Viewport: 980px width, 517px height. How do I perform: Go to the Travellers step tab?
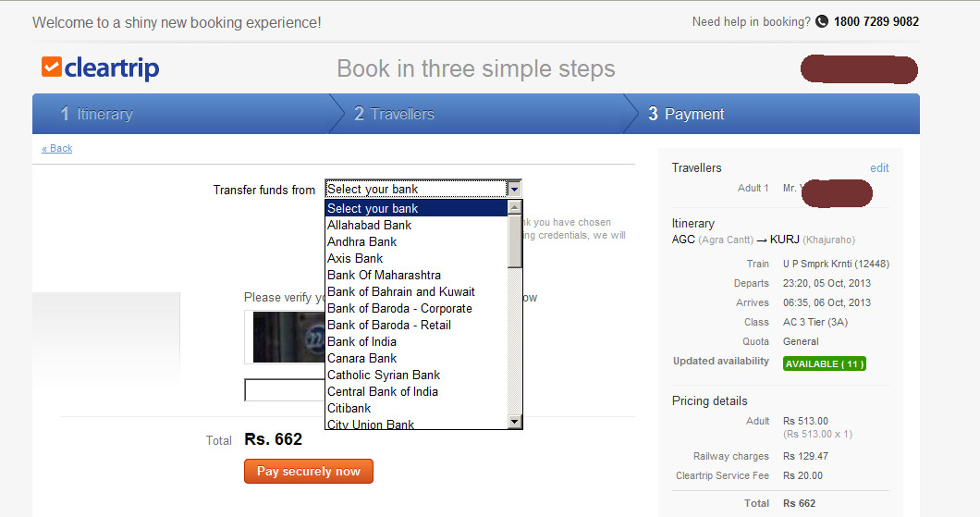394,114
